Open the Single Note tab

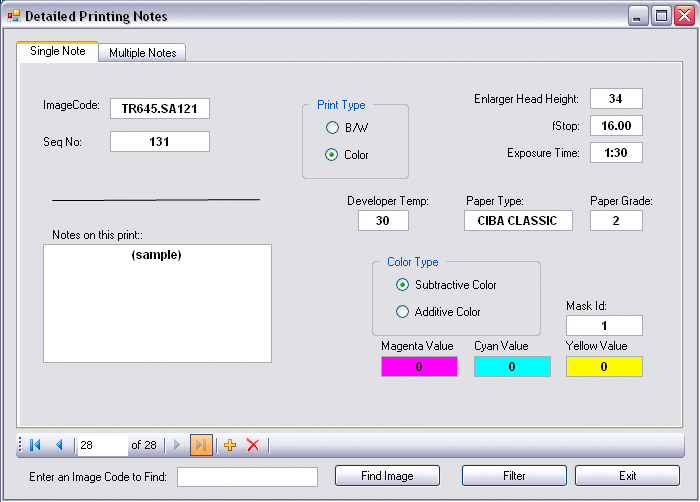(58, 51)
